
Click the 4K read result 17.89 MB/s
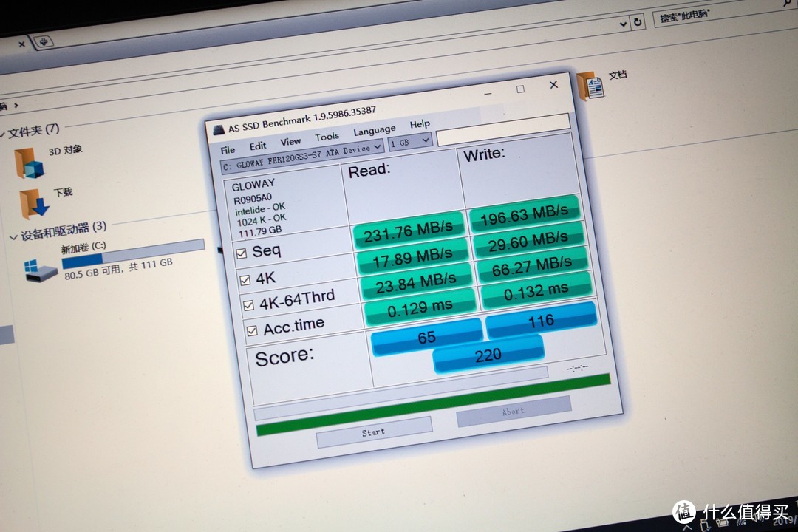coord(412,258)
